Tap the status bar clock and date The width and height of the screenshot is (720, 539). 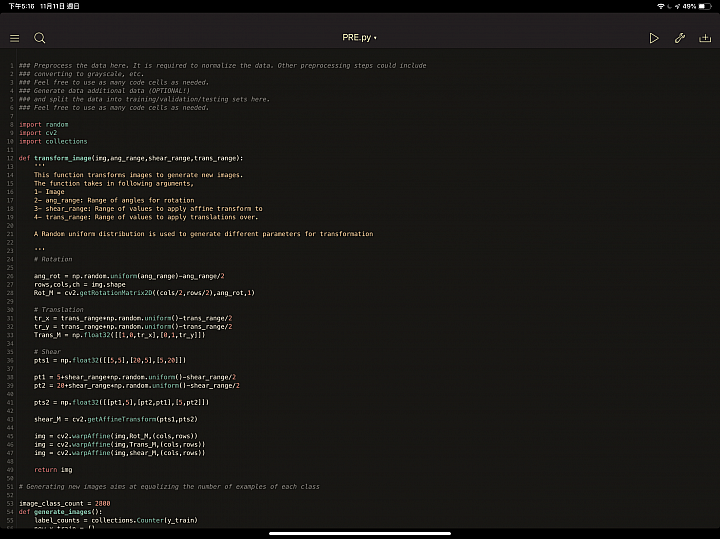coord(44,6)
